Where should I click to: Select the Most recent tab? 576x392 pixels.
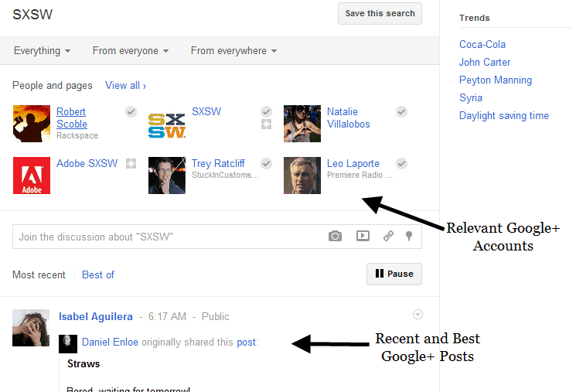coord(39,274)
